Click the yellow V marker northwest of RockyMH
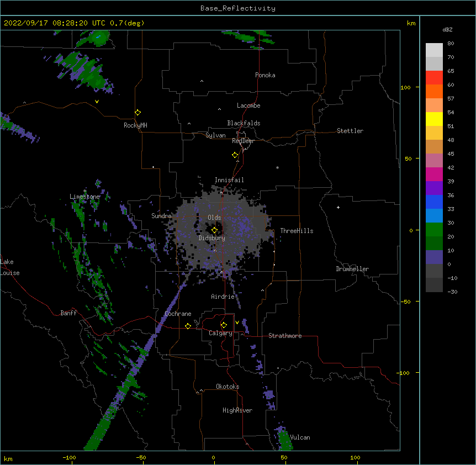Viewport: 476px width, 465px height. 97,102
